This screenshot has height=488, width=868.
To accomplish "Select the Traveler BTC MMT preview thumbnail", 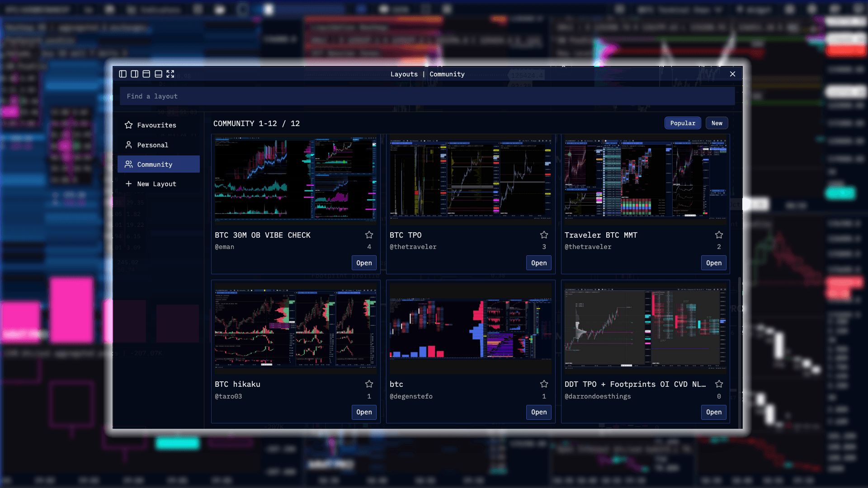I will click(x=645, y=179).
